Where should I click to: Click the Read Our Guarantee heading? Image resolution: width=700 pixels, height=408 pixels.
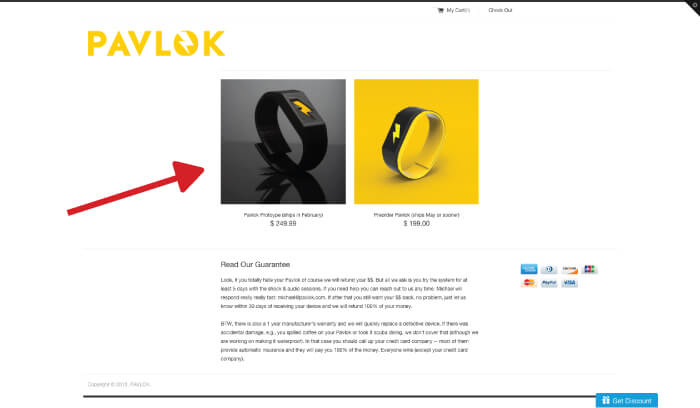tap(255, 265)
